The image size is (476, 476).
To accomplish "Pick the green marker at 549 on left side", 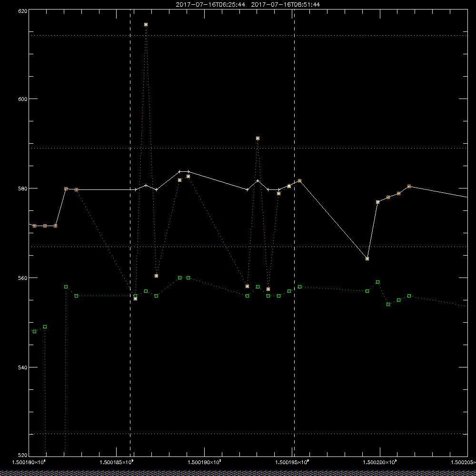I will (x=45, y=327).
